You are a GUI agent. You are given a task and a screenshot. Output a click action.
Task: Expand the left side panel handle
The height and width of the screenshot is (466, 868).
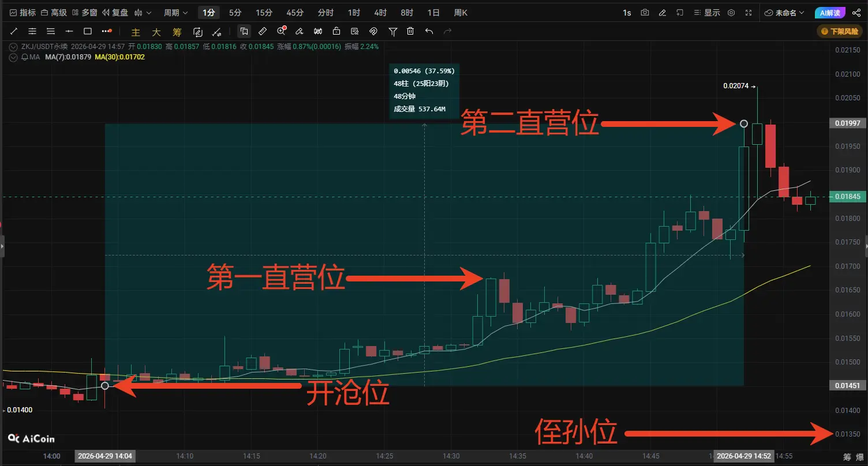coord(2,246)
